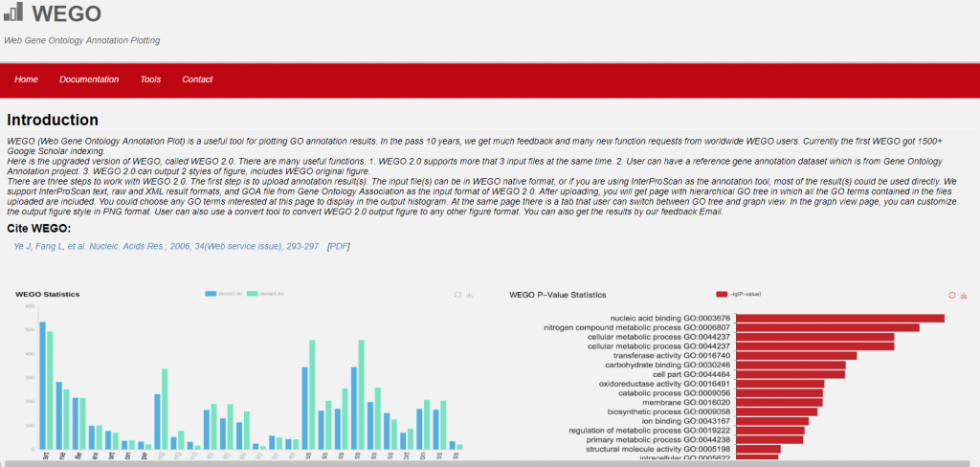This screenshot has height=467, width=980.
Task: Click the WEGO bar-chart logo icon
Action: pos(12,11)
